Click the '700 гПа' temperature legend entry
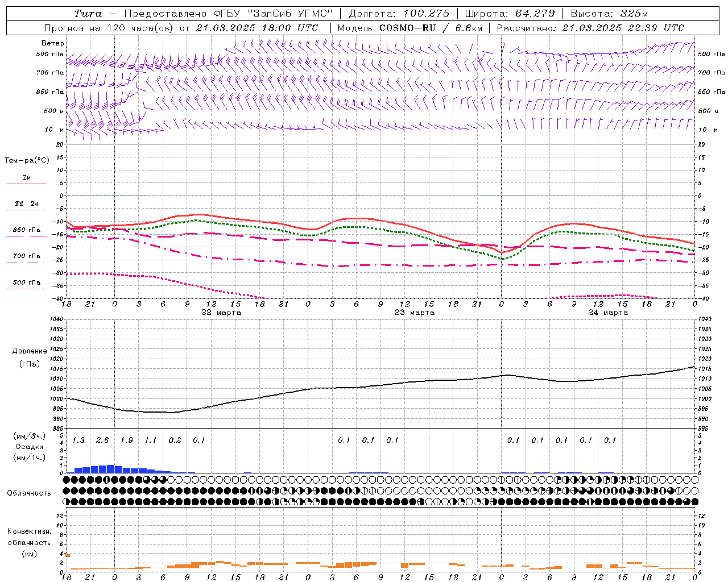This screenshot has height=582, width=728. (x=27, y=256)
